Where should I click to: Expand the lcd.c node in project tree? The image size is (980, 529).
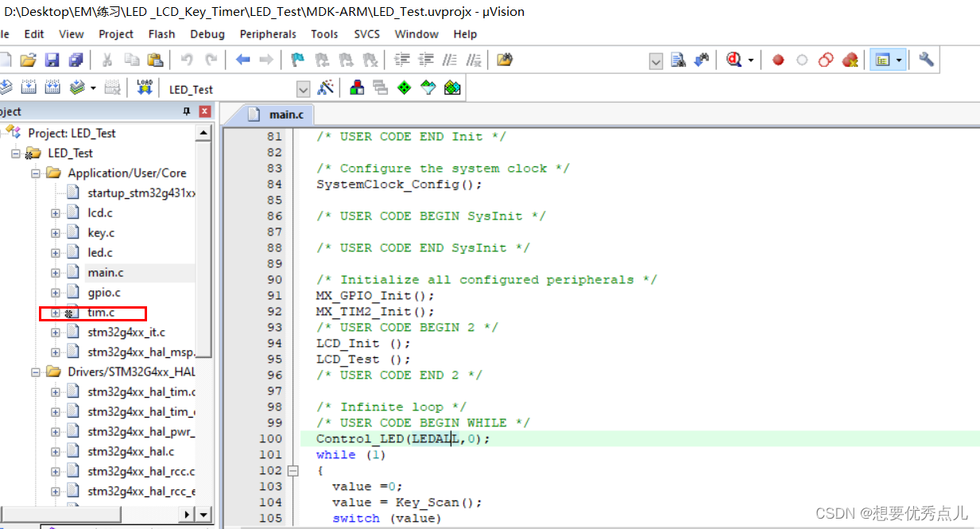54,212
